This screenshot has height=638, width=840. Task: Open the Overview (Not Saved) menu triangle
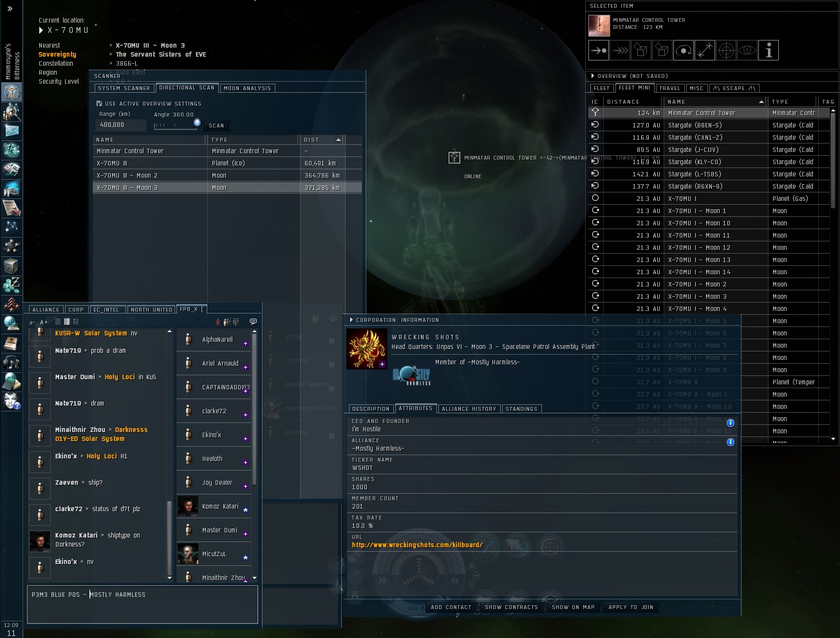592,76
